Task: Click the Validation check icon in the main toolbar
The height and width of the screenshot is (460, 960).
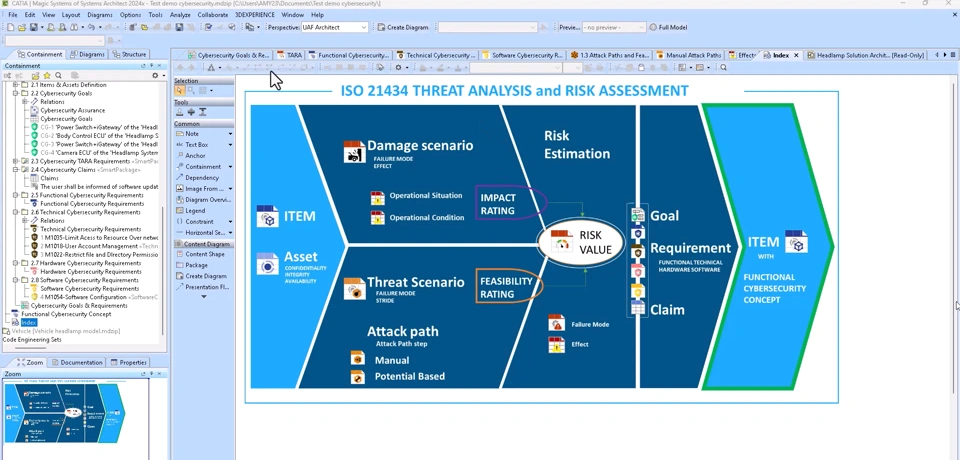Action: (209, 27)
